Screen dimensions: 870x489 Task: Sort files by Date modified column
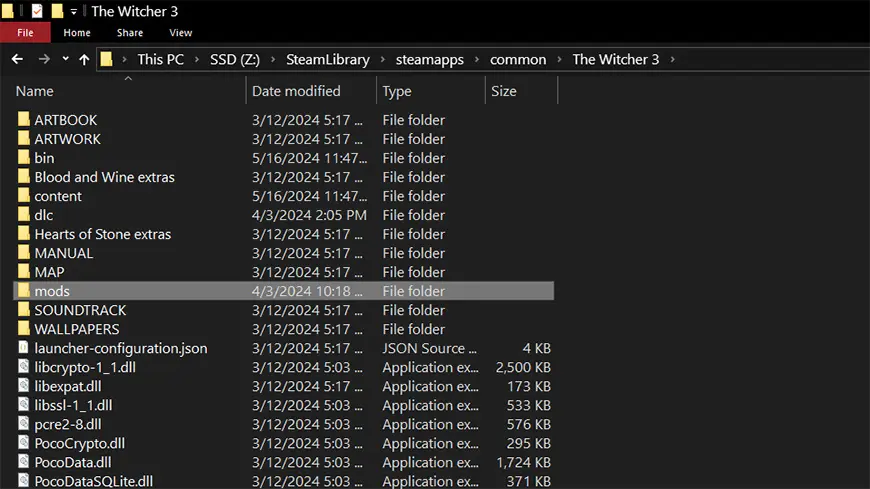click(296, 91)
